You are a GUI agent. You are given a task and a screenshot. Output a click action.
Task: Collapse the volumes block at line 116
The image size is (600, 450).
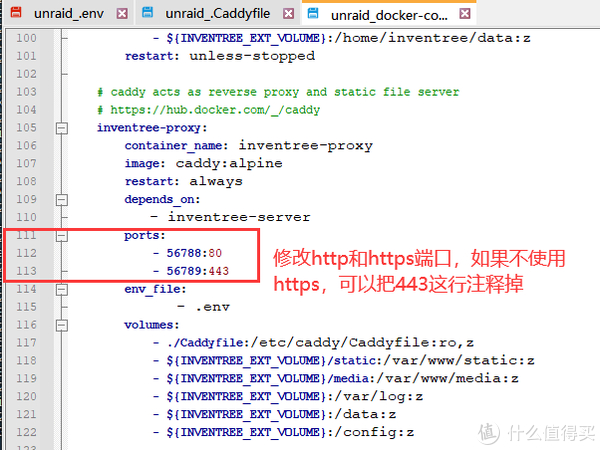[x=62, y=325]
